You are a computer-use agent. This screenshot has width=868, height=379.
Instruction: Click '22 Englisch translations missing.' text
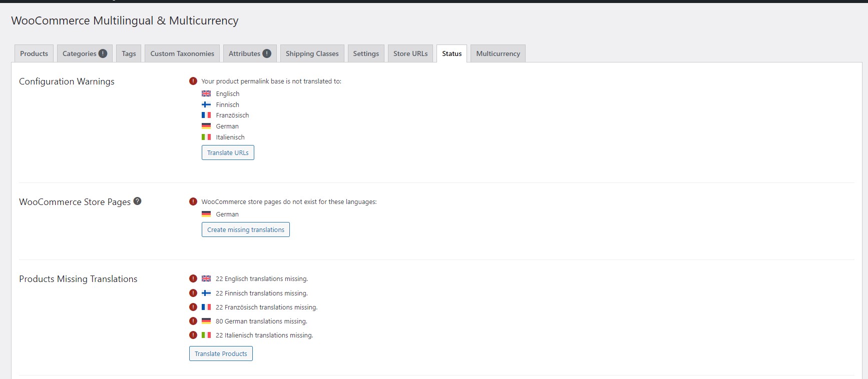262,279
